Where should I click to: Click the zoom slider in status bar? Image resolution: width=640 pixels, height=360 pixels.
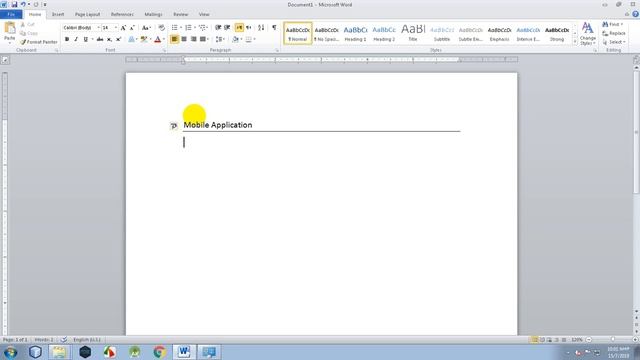pyautogui.click(x=613, y=340)
